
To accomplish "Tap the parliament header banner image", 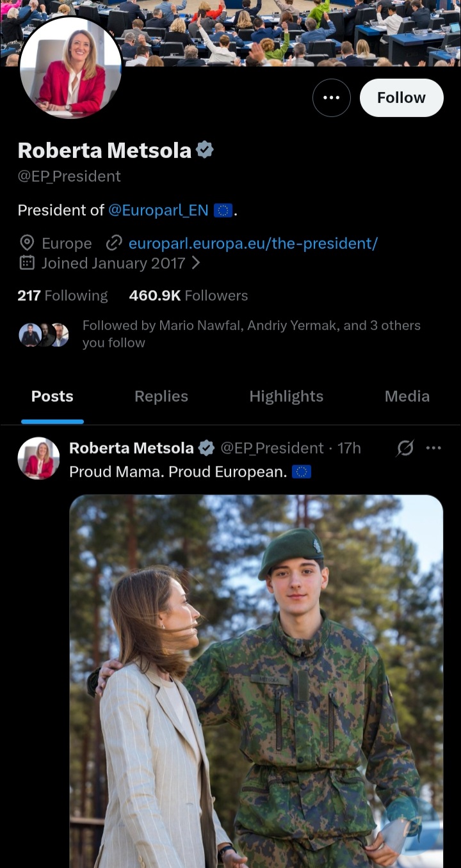I will (288, 32).
